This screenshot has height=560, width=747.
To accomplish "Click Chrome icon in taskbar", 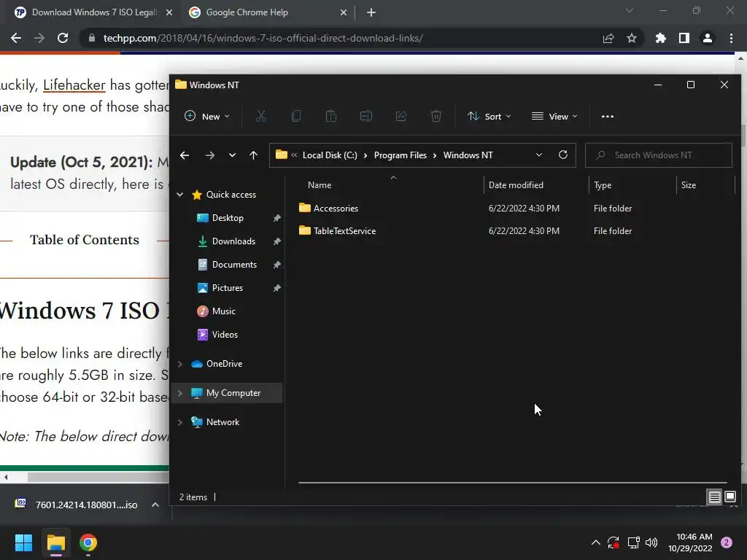I will point(88,542).
